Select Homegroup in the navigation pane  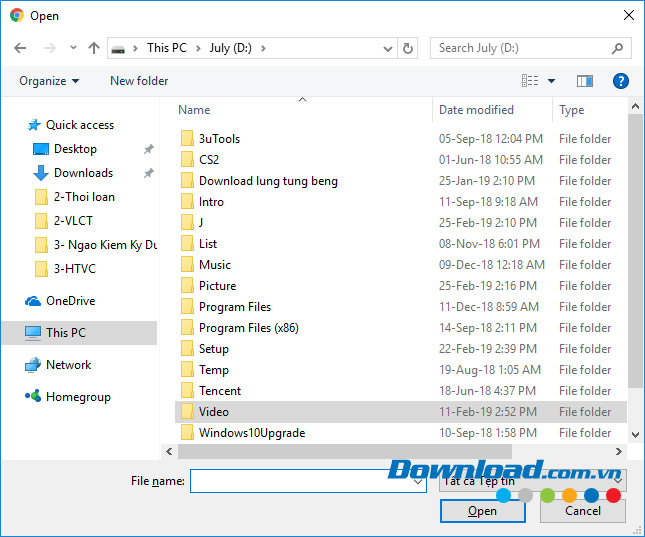click(x=79, y=397)
